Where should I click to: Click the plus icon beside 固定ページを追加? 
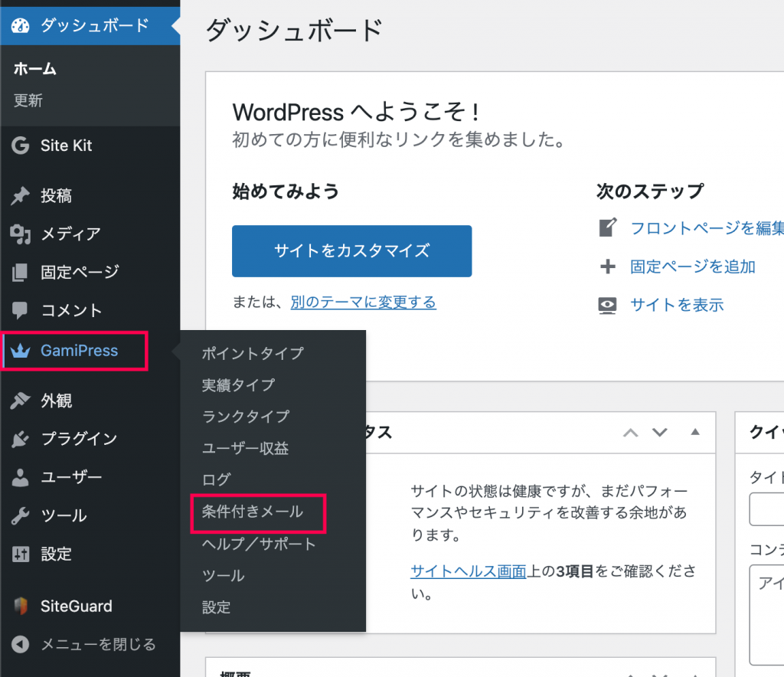[x=608, y=267]
